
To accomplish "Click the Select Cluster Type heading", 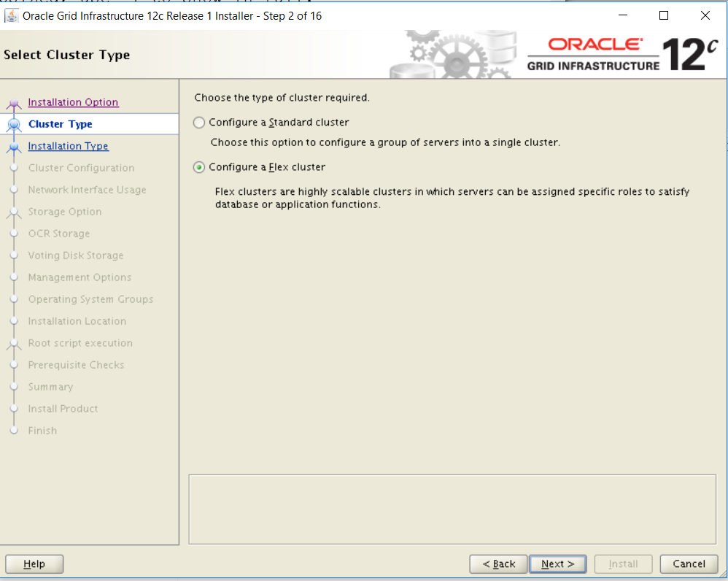I will 67,55.
